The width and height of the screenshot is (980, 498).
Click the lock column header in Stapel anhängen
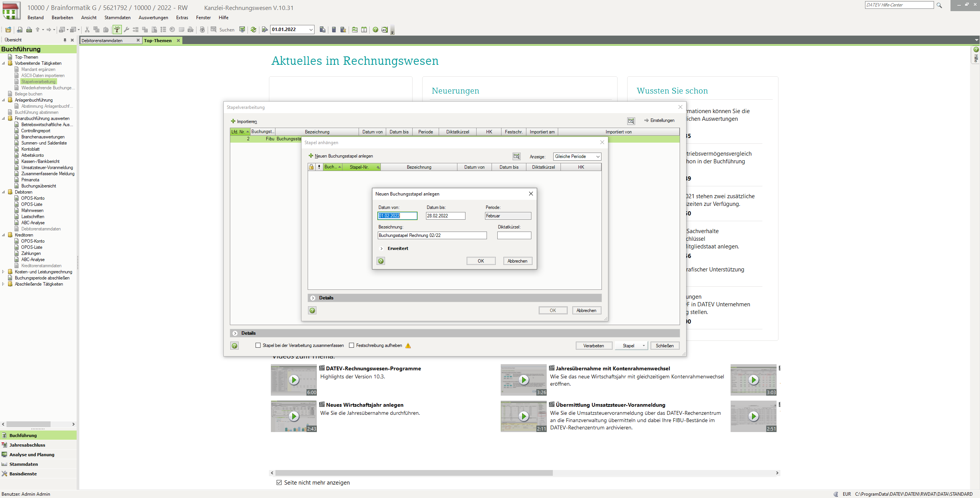click(311, 167)
